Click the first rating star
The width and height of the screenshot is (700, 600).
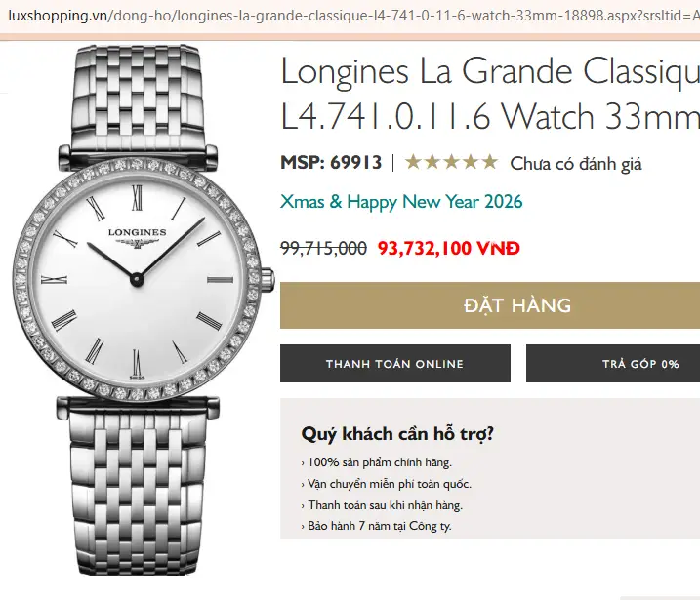pos(413,162)
